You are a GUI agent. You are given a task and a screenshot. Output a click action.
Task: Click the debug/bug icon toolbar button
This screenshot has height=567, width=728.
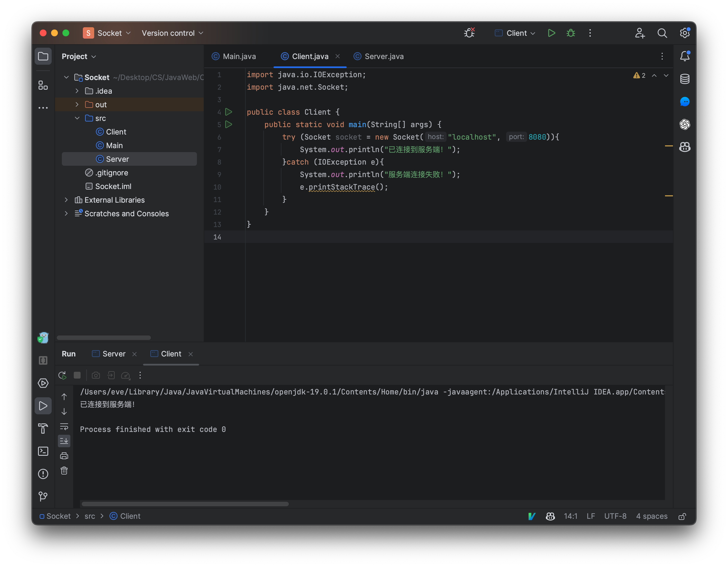click(x=571, y=33)
